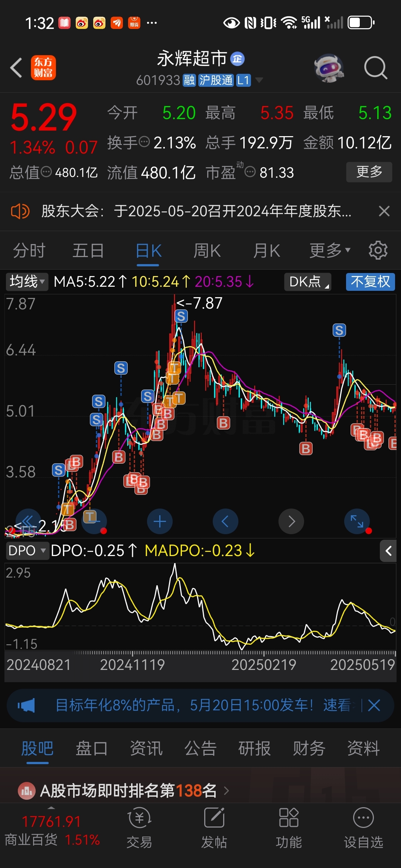The width and height of the screenshot is (401, 868).
Task: Tap the NFC status icon
Action: (x=250, y=23)
